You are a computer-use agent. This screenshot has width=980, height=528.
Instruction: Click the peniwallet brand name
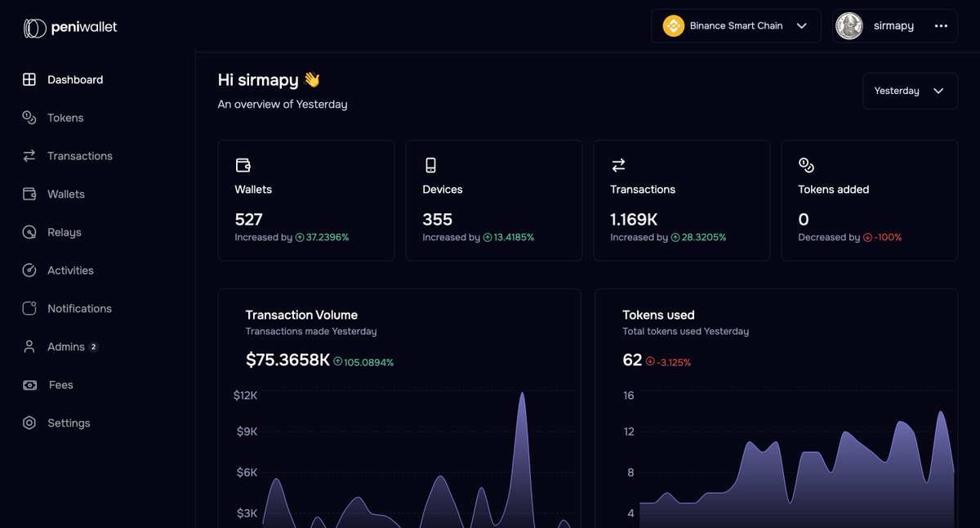(84, 27)
